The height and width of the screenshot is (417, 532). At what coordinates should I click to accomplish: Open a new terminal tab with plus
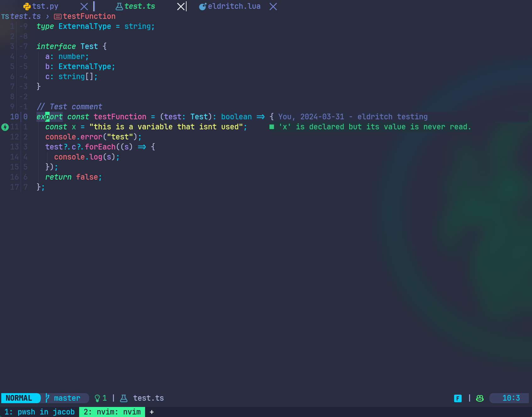152,412
